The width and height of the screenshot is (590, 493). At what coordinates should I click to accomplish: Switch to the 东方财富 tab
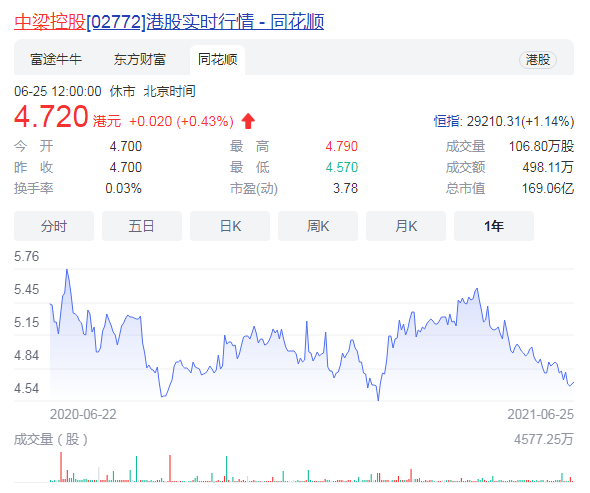tap(140, 59)
